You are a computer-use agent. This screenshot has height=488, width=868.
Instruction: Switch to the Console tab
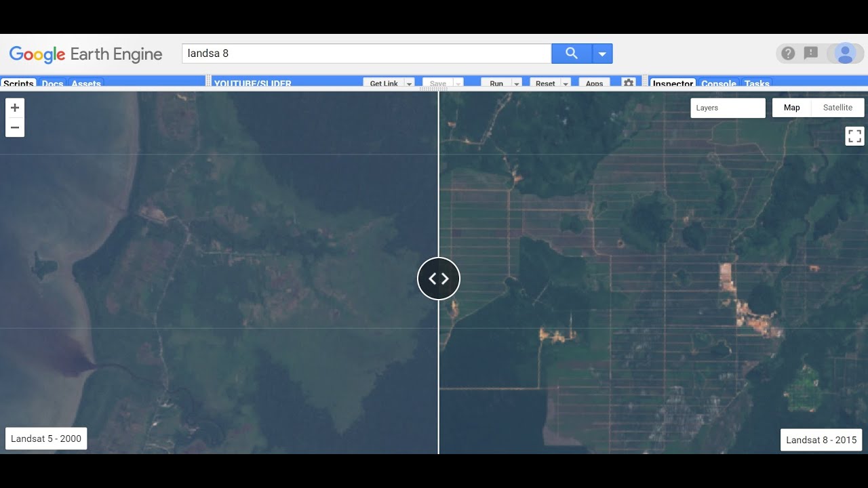pyautogui.click(x=719, y=83)
